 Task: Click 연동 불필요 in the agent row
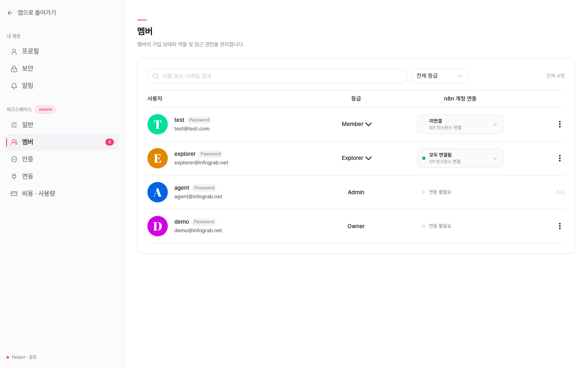pos(440,192)
